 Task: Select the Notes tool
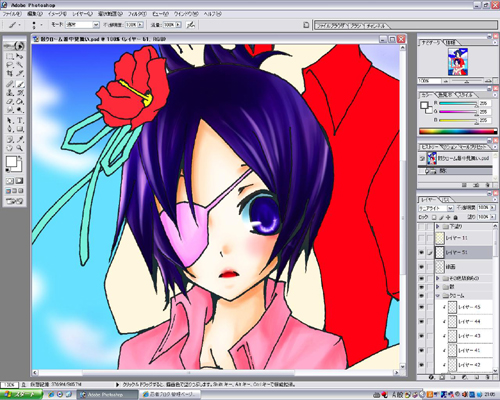click(10, 139)
